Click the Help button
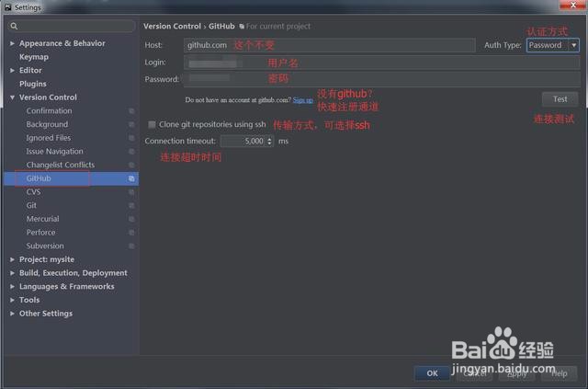The width and height of the screenshot is (588, 389). 560,373
